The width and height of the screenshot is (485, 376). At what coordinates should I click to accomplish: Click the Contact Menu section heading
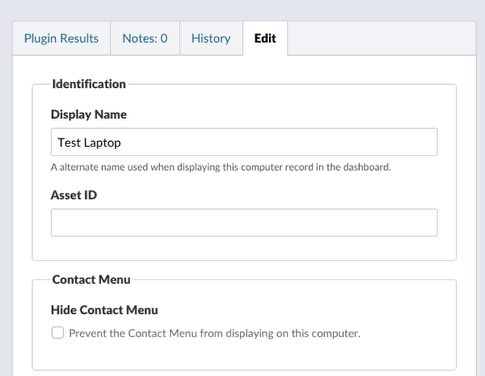(91, 280)
